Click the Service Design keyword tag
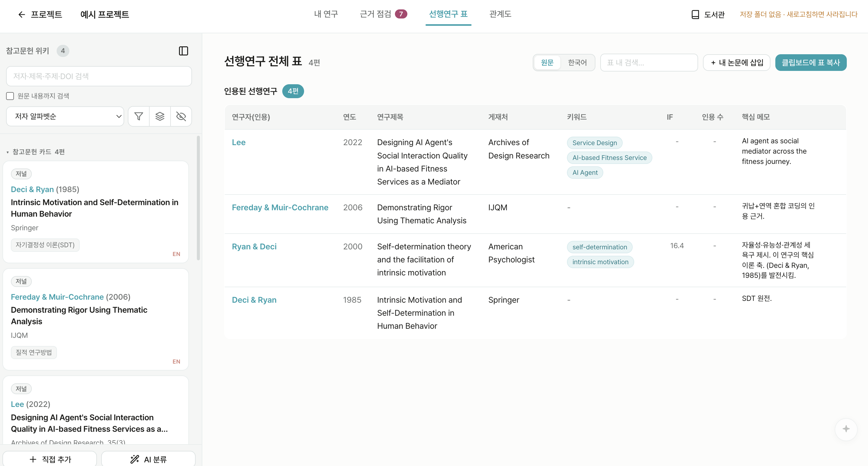 (x=595, y=143)
